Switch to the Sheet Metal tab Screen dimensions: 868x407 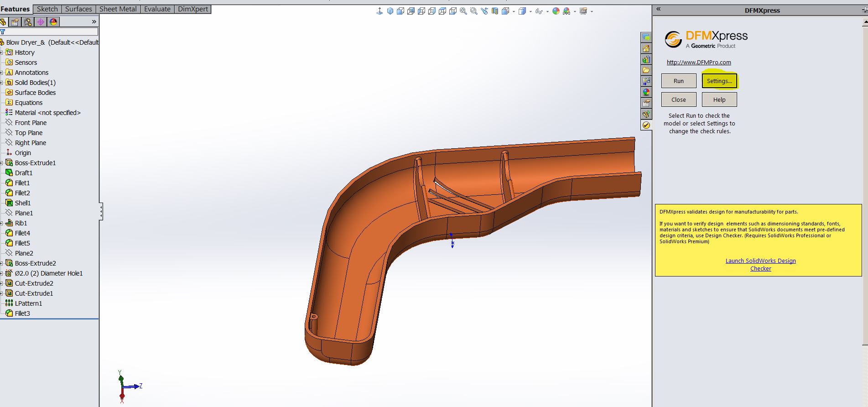point(118,9)
